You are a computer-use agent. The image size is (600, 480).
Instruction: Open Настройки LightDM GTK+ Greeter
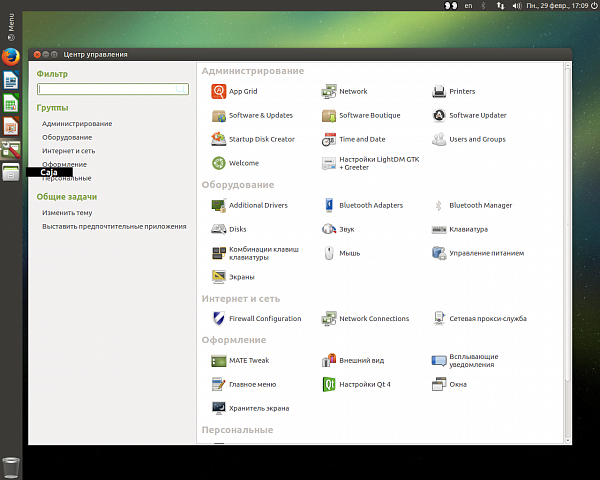[370, 163]
